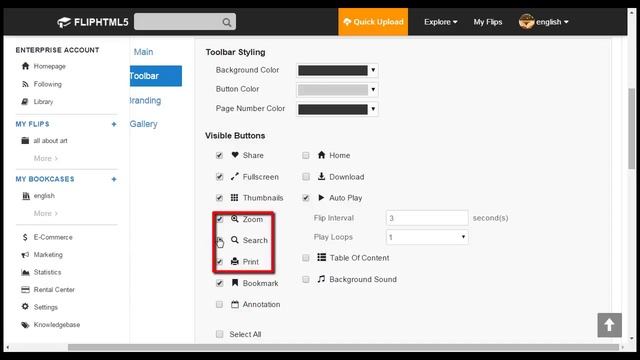The image size is (640, 360).
Task: Expand the Explore menu
Action: pos(440,22)
